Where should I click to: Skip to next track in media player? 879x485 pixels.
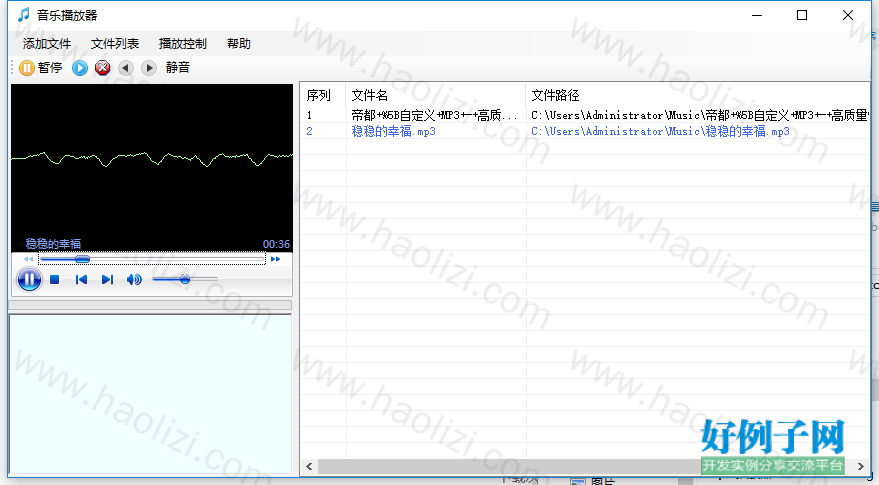tap(107, 279)
